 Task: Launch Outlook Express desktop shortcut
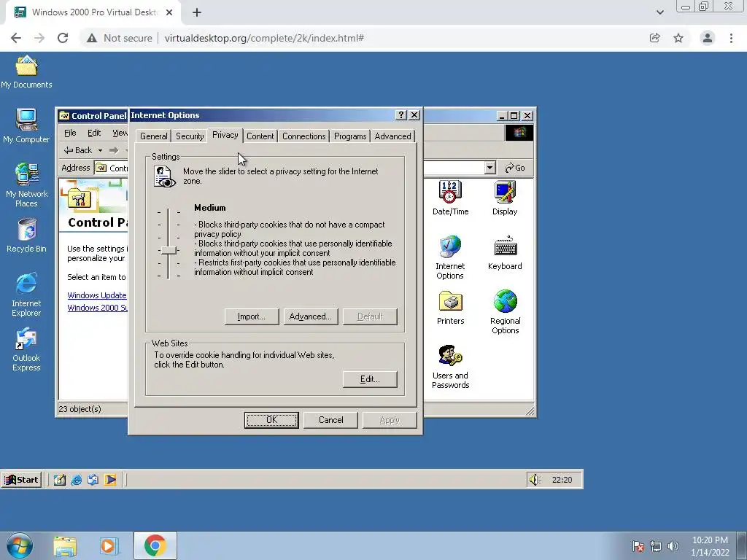point(26,349)
